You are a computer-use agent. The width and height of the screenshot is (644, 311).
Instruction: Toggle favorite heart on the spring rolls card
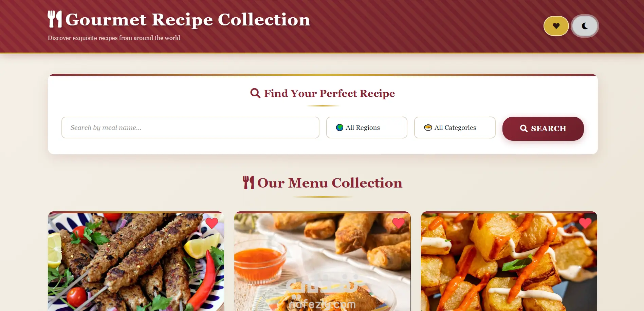pyautogui.click(x=398, y=223)
